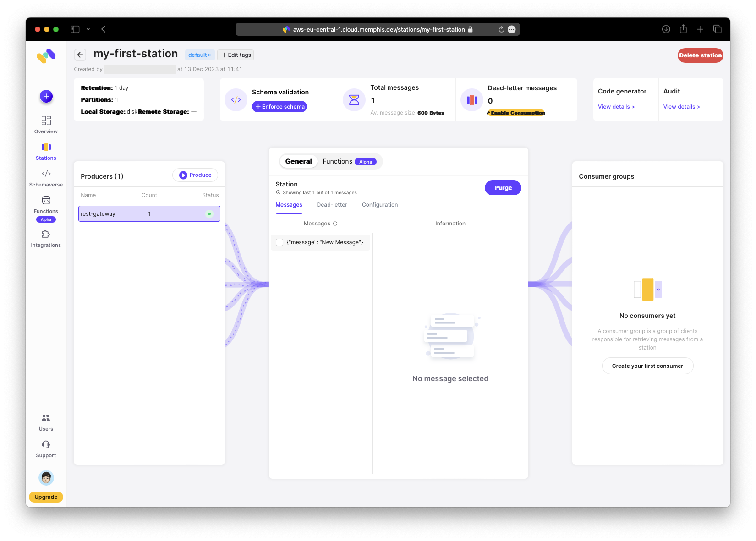This screenshot has height=541, width=756.
Task: Open Schemaverse from the sidebar
Action: [46, 178]
